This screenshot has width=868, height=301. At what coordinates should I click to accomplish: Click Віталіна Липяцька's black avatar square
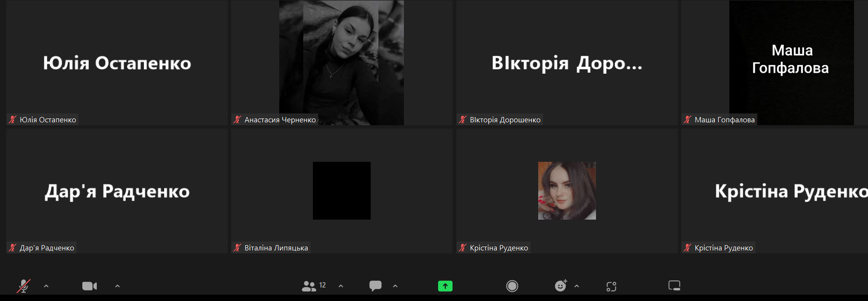tap(342, 191)
